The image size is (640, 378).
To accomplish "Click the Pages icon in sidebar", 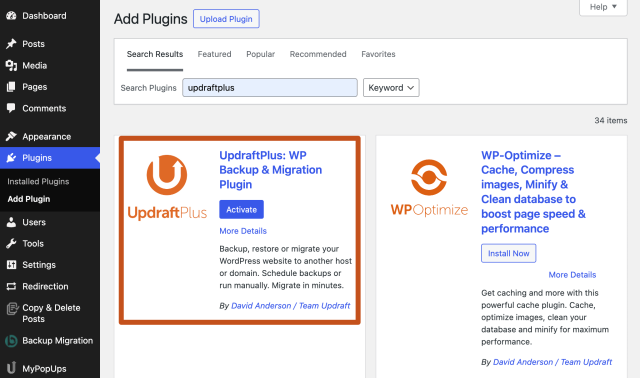I will [11, 87].
